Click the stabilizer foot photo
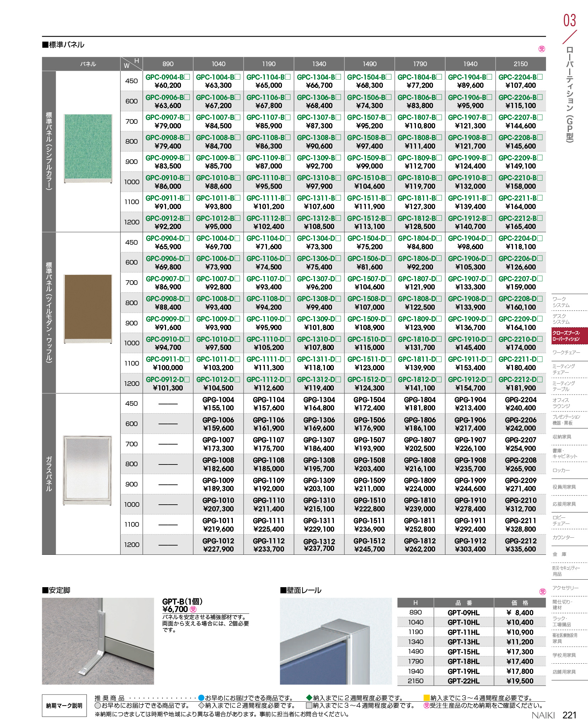This screenshot has width=588, height=728. click(98, 641)
